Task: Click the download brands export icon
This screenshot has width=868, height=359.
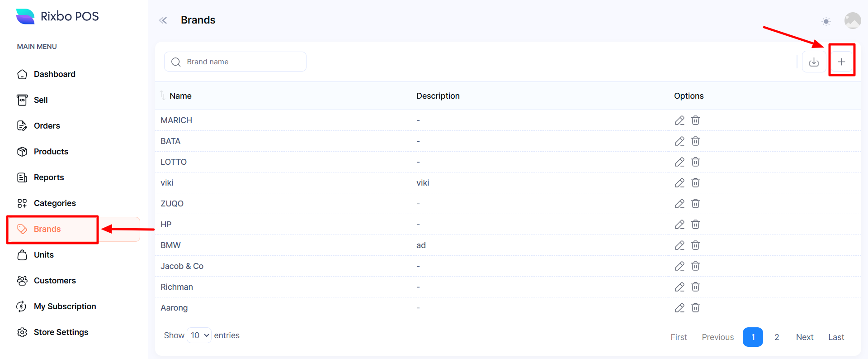Action: click(x=814, y=62)
